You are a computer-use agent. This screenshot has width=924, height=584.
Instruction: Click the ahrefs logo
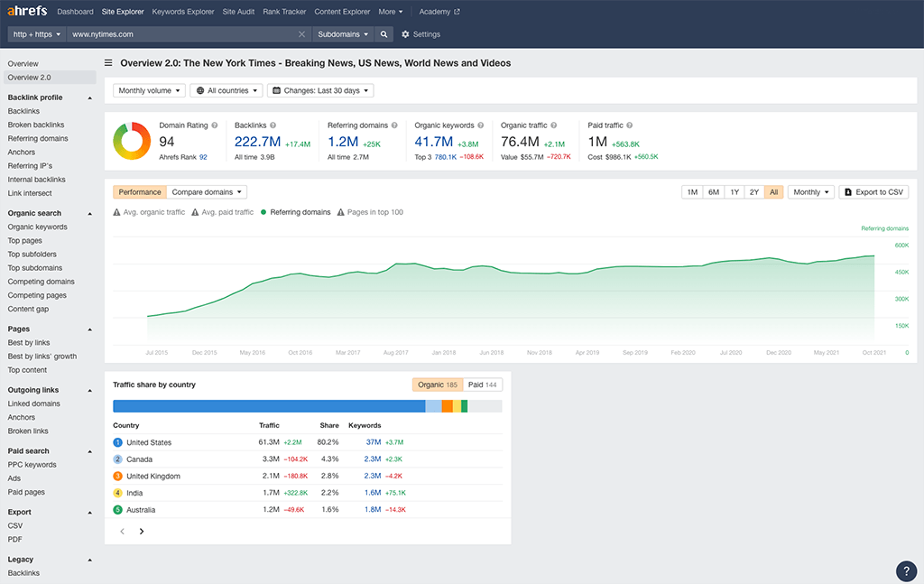coord(27,11)
